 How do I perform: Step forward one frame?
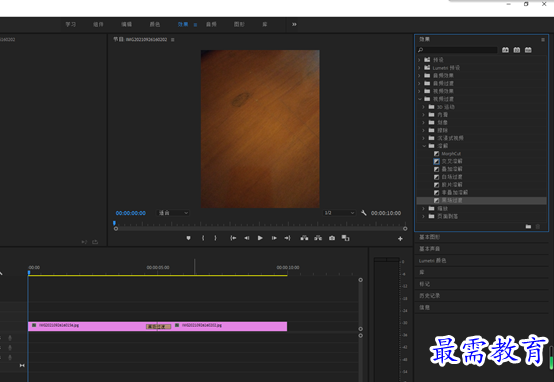(x=274, y=238)
